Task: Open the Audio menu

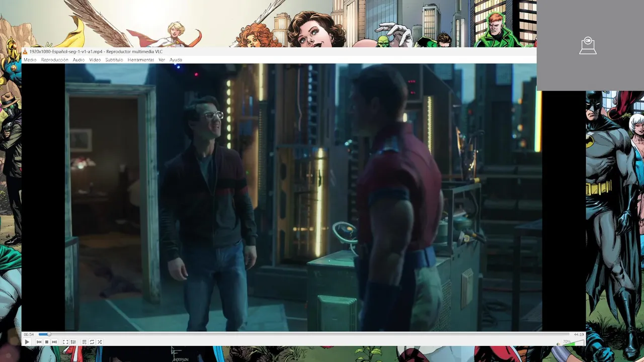Action: [x=78, y=60]
